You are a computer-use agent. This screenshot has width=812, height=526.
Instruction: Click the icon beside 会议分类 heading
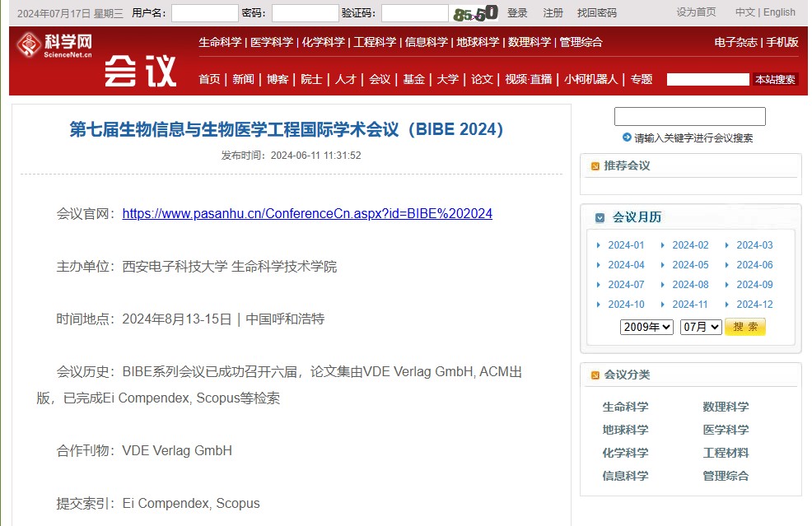[x=595, y=375]
